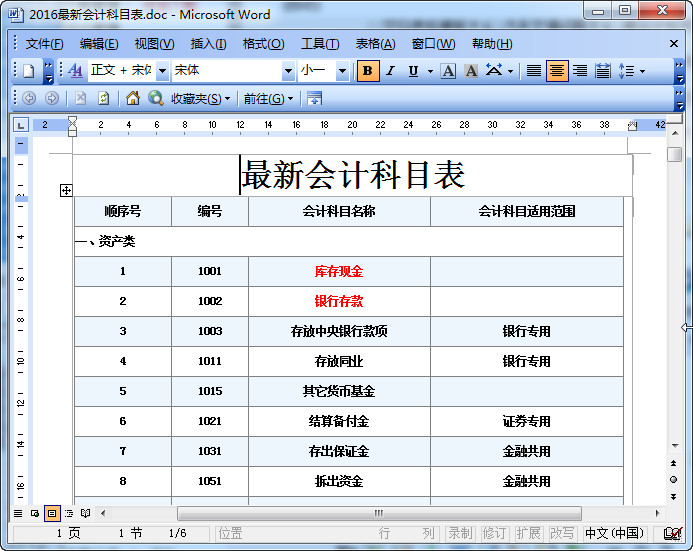Toggle 修订 track changes in status bar
The image size is (693, 551).
point(494,533)
